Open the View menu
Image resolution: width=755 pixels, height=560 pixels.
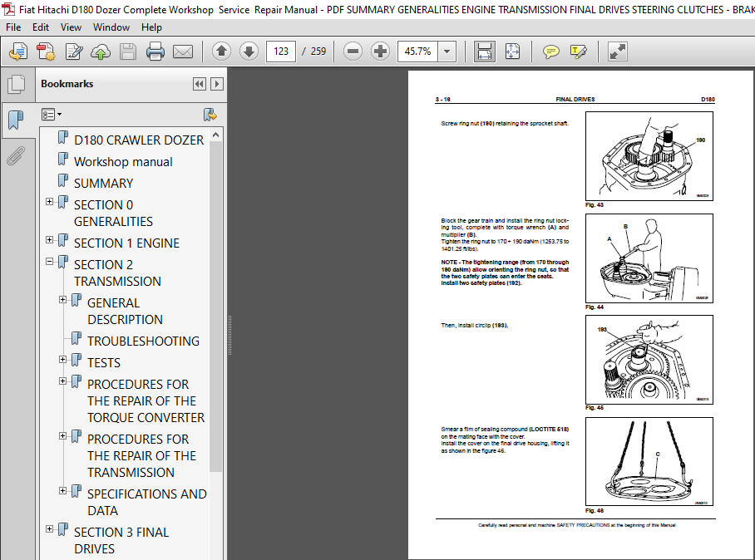[71, 27]
